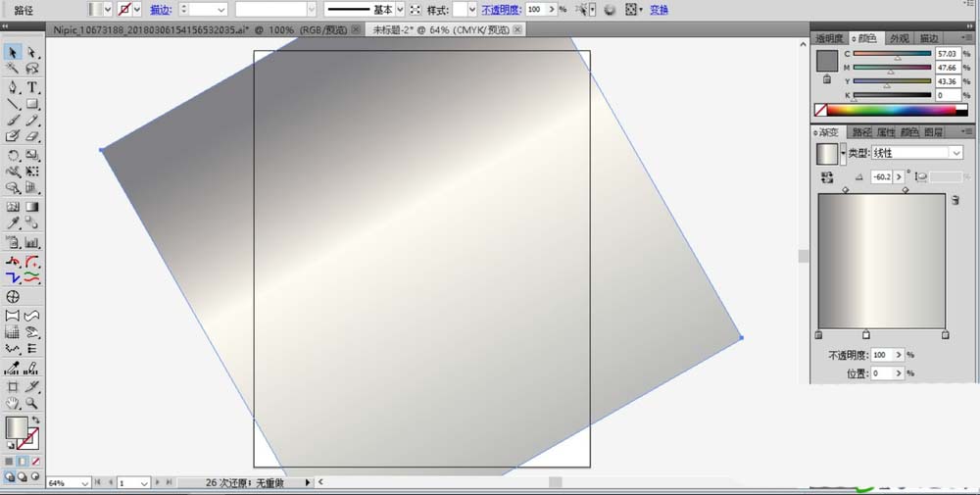Click the 不透明度 link in control bar
This screenshot has width=980, height=495.
point(501,10)
